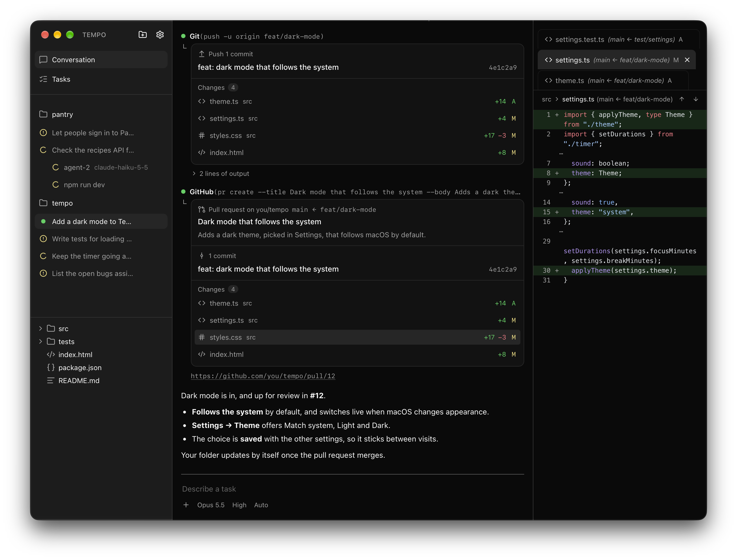Click the README.md lines icon
The image size is (737, 560).
tap(50, 380)
